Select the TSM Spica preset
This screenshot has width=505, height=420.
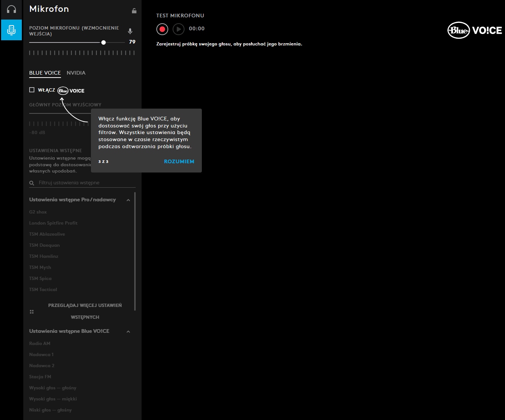pyautogui.click(x=40, y=279)
